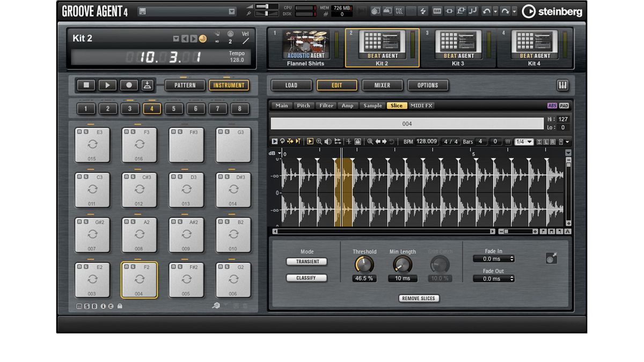Click the OPTIONS button

(428, 85)
